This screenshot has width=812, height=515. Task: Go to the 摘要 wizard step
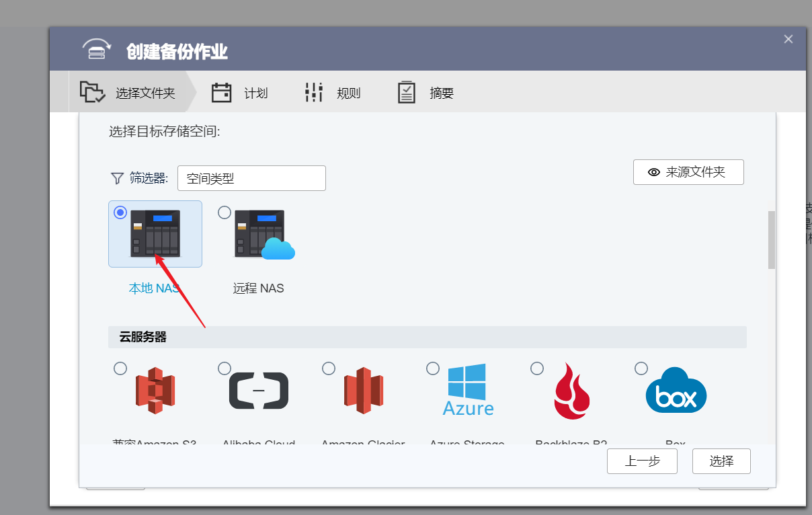coord(425,92)
